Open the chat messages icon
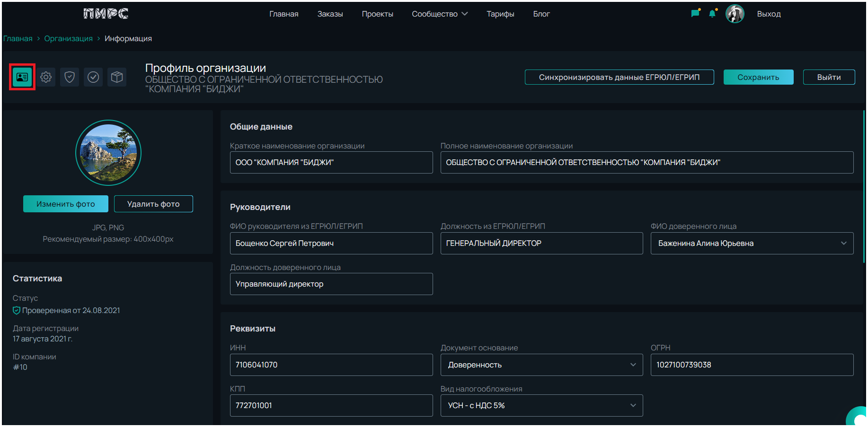Image resolution: width=868 pixels, height=427 pixels. click(695, 14)
